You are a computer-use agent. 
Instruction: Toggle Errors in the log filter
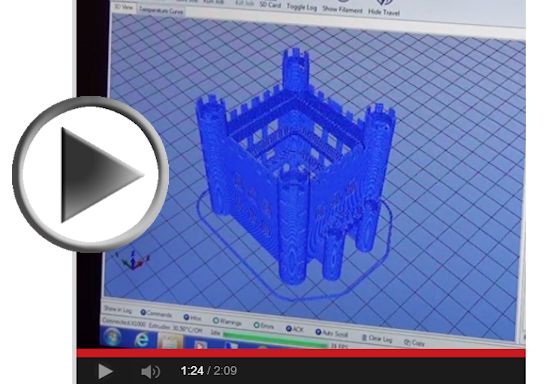(x=264, y=325)
